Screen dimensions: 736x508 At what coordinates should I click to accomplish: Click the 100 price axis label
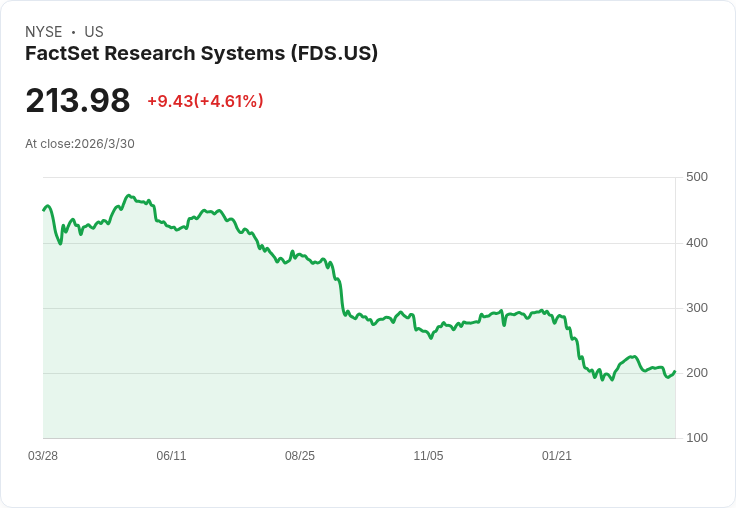697,438
